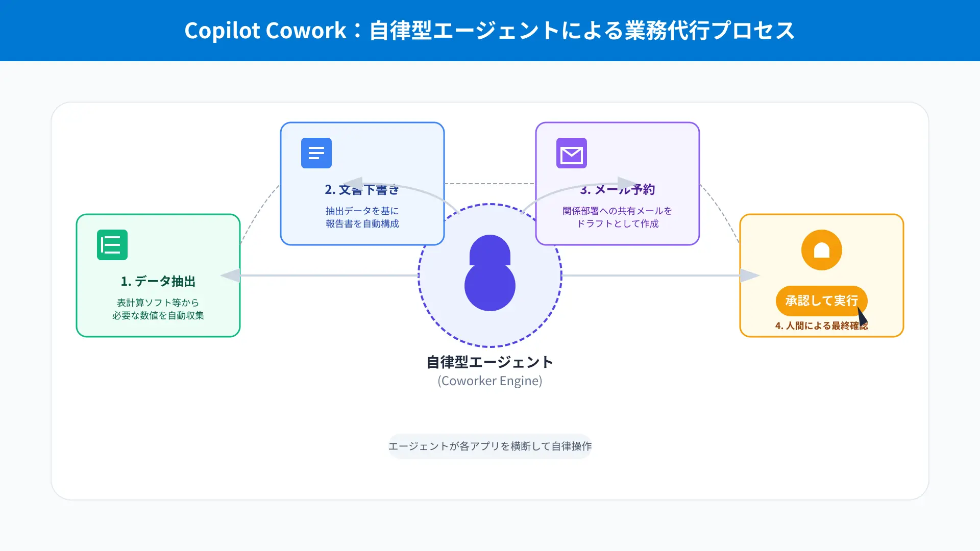Click the text 表計算ソフト等から
Image resolution: width=980 pixels, height=551 pixels.
pos(158,303)
